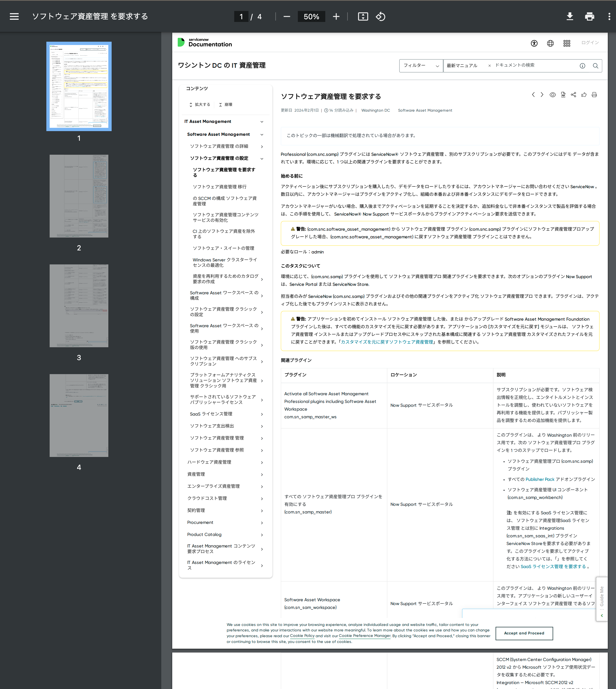This screenshot has width=616, height=689.
Task: Expand the Procurement item
Action: click(262, 523)
